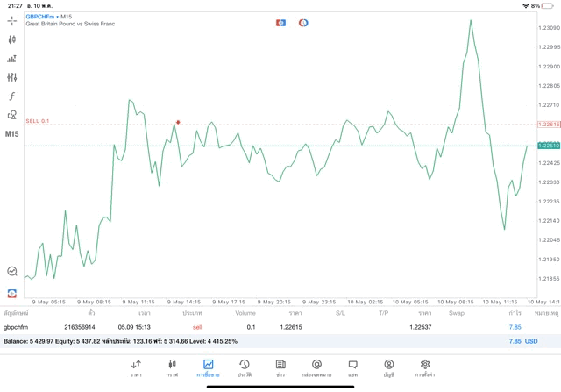Click the SELL 0.1 order line label
561x392 pixels.
pos(38,121)
